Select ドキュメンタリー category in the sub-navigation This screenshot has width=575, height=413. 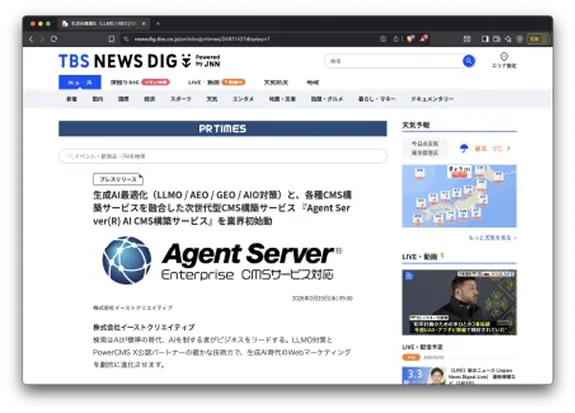click(432, 99)
